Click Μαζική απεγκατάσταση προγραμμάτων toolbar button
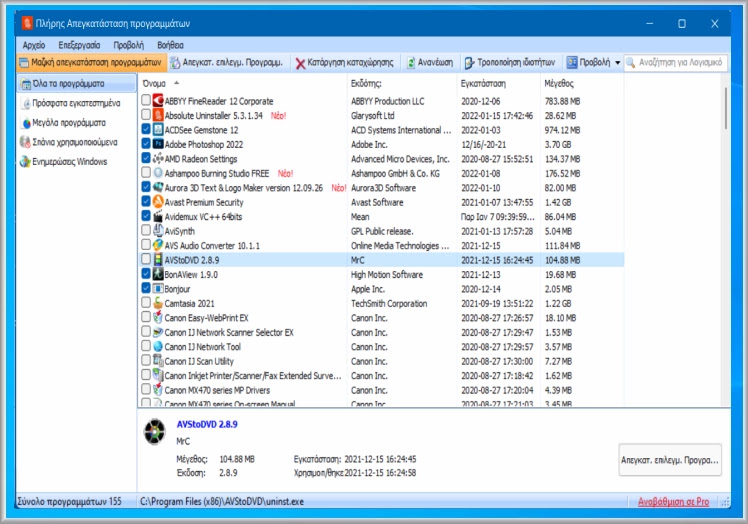 click(91, 63)
